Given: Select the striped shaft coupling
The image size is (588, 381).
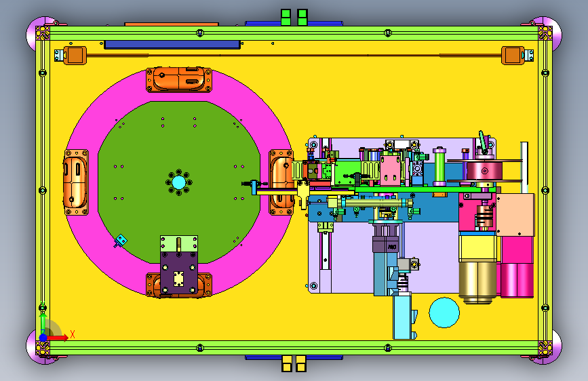Looking at the screenshot, I should point(484,217).
